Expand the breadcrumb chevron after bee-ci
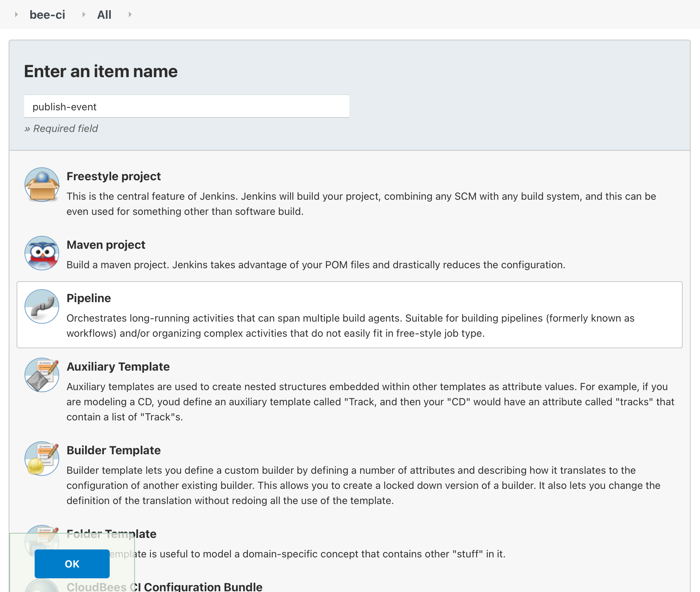700x592 pixels. click(84, 14)
